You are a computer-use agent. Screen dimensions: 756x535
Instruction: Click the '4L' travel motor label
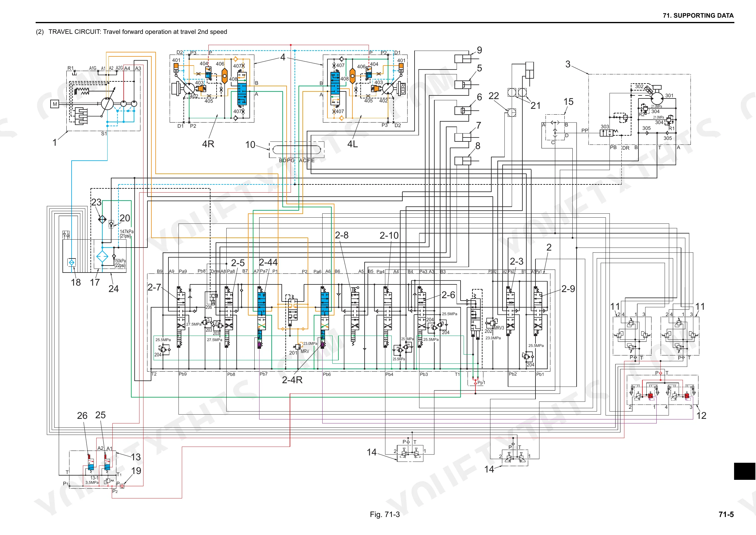(353, 144)
